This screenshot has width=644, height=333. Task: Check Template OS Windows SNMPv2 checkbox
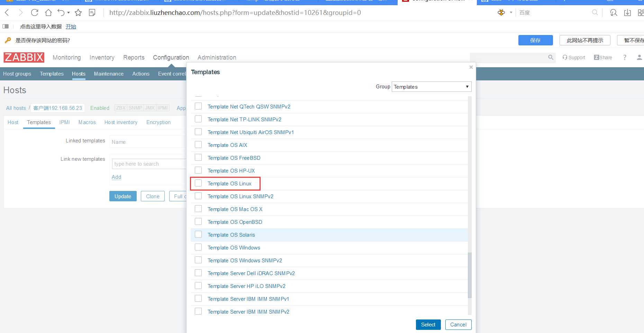[198, 260]
